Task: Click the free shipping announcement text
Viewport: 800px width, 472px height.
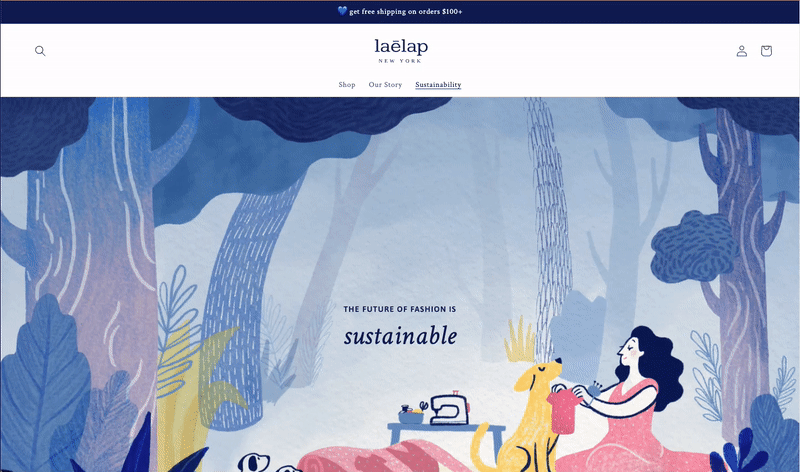Action: tap(406, 11)
